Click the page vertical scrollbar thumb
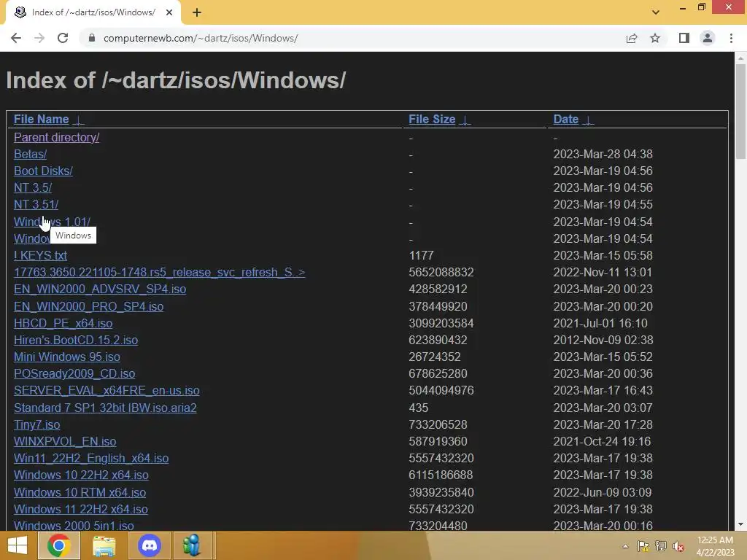The image size is (747, 560). [x=740, y=112]
